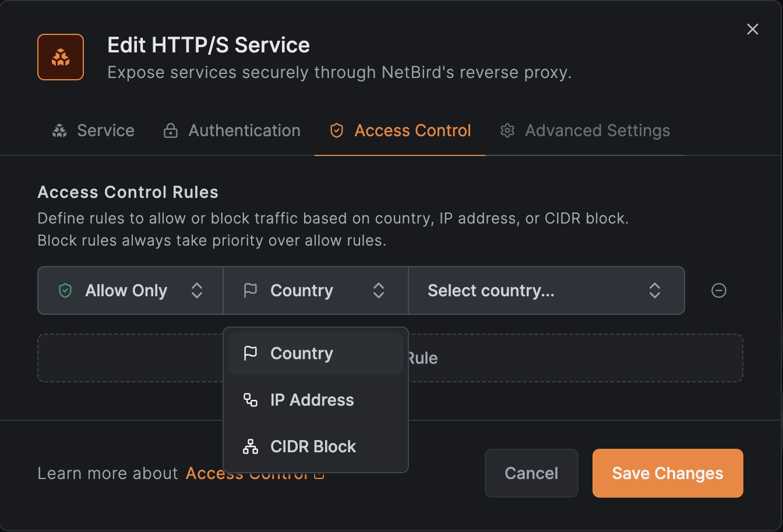
Task: Click the green shield icon beside Allow Only
Action: 65,290
